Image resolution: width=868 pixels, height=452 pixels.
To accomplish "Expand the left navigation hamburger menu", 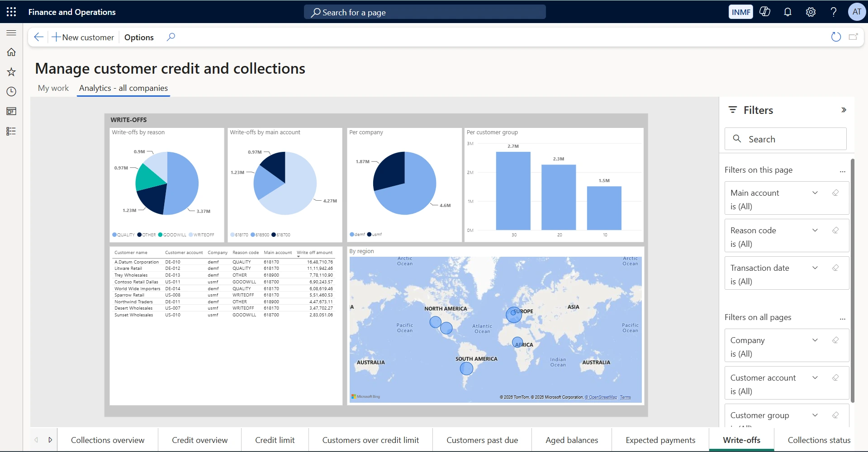I will (x=11, y=33).
